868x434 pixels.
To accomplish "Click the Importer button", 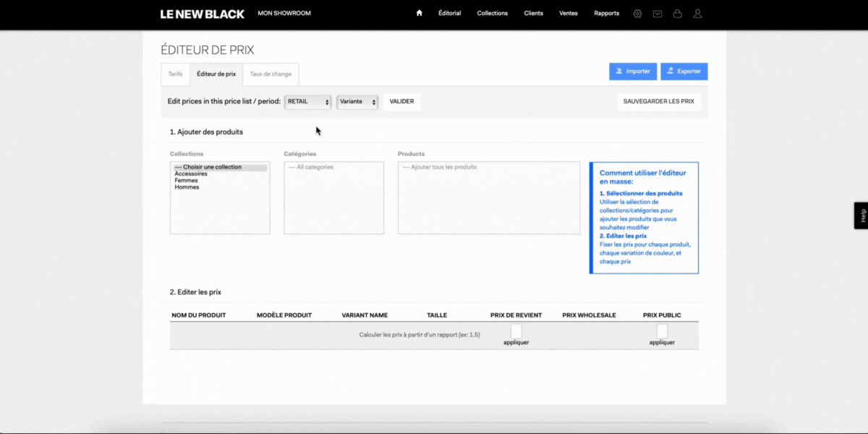I will coord(633,71).
